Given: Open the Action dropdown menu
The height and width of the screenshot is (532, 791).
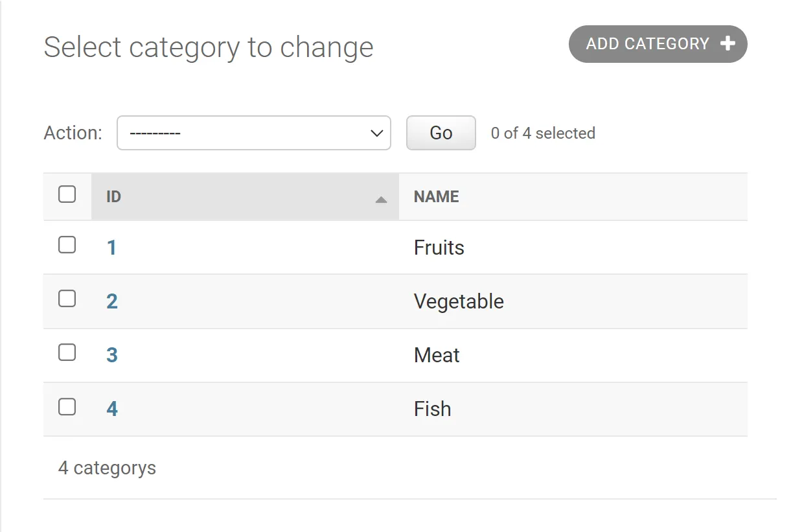Looking at the screenshot, I should [x=253, y=133].
